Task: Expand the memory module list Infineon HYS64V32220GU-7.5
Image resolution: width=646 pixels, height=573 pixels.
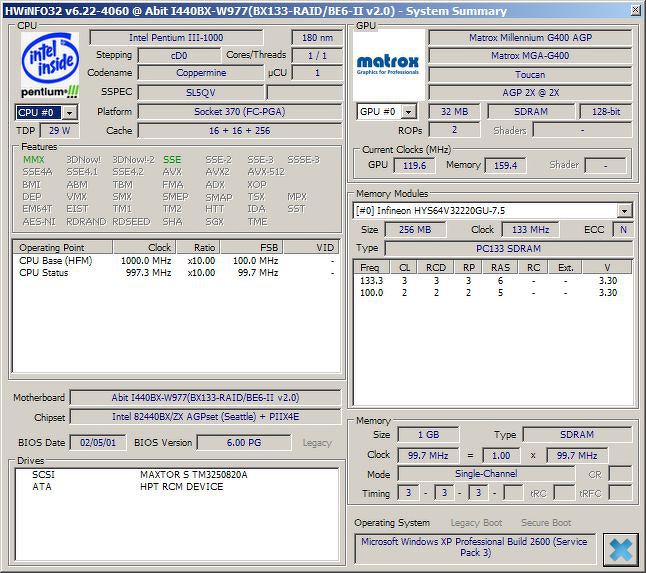Action: click(x=625, y=211)
